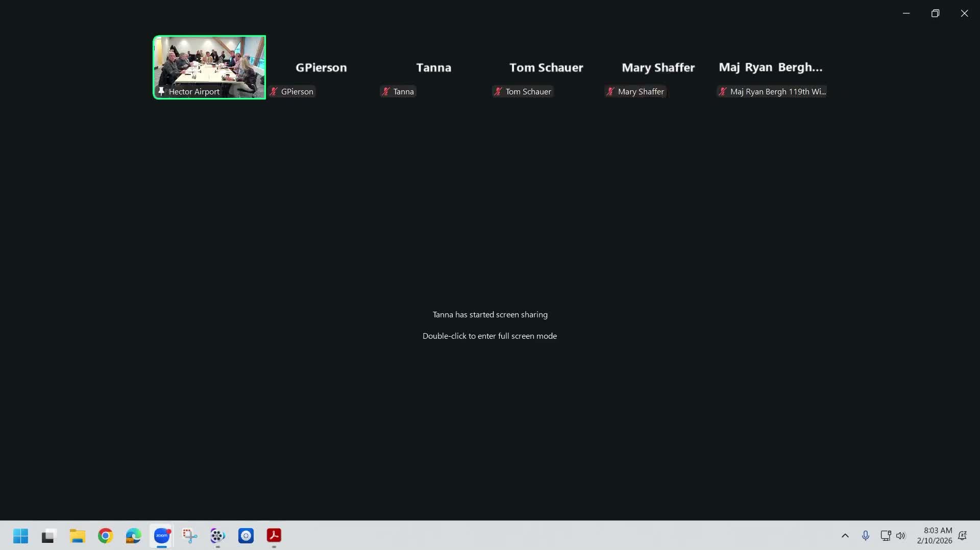Select the Hector Airport video thumbnail
Image resolution: width=980 pixels, height=550 pixels.
coord(209,67)
